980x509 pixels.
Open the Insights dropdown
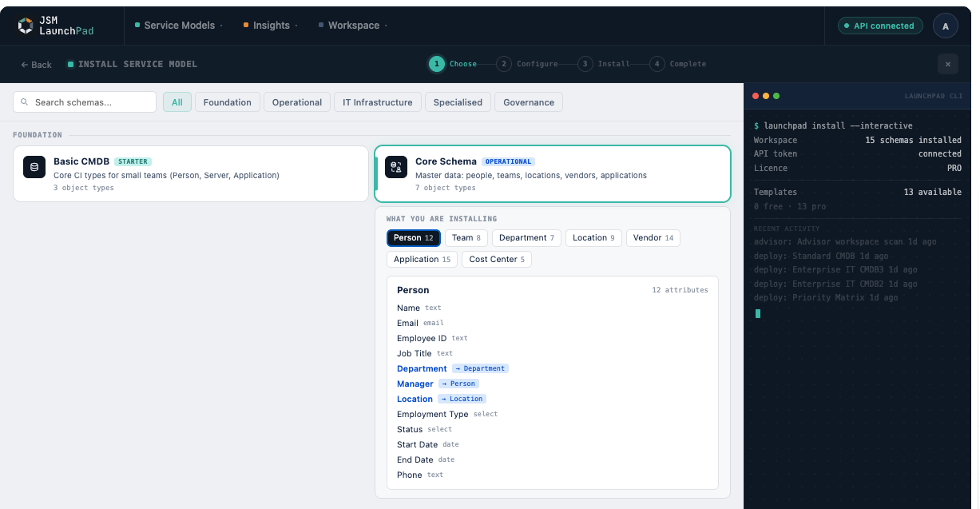[269, 25]
